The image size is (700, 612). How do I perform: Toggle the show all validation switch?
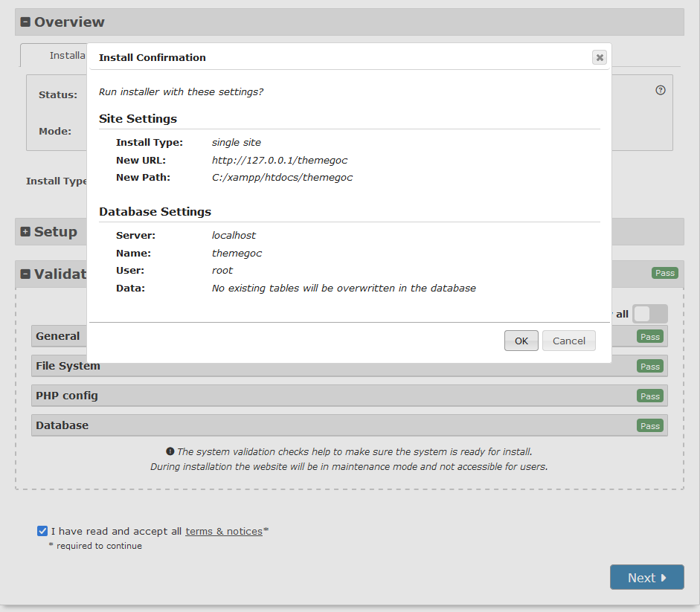(x=650, y=314)
